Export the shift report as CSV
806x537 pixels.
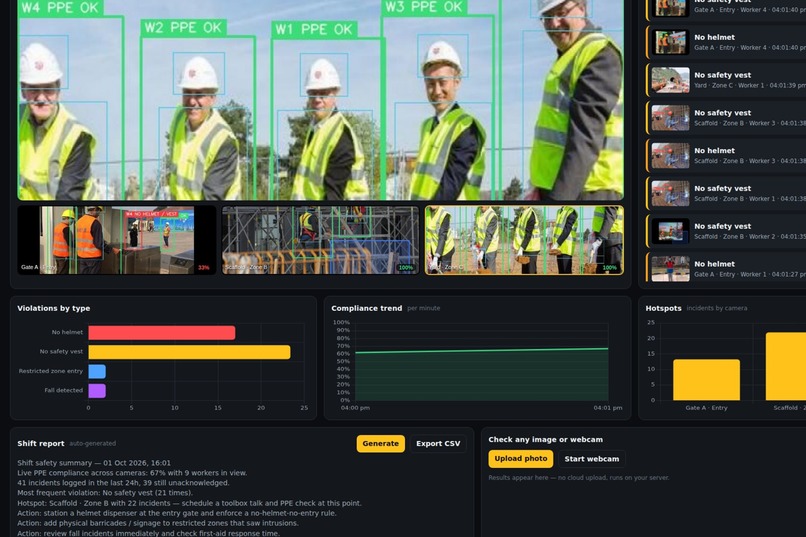coord(438,443)
